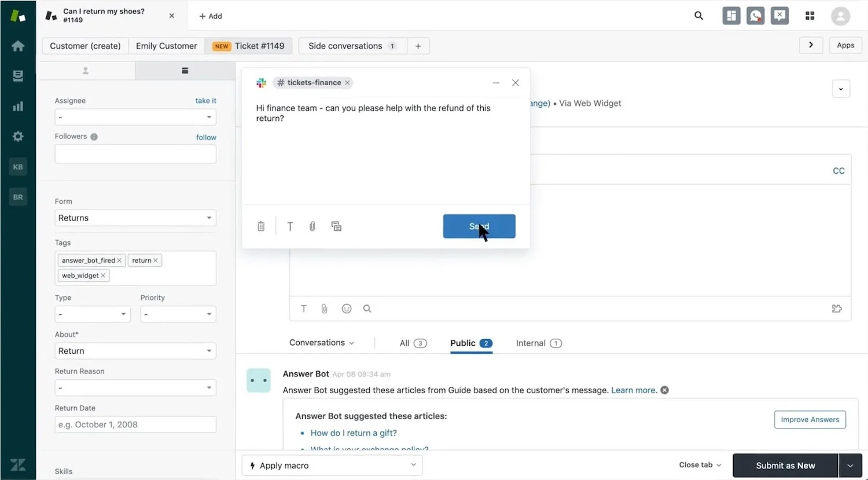Remove the return tag

coord(155,261)
